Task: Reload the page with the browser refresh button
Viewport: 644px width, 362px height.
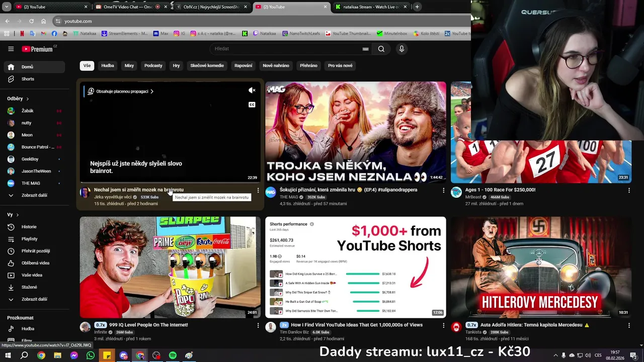Action: (x=31, y=21)
